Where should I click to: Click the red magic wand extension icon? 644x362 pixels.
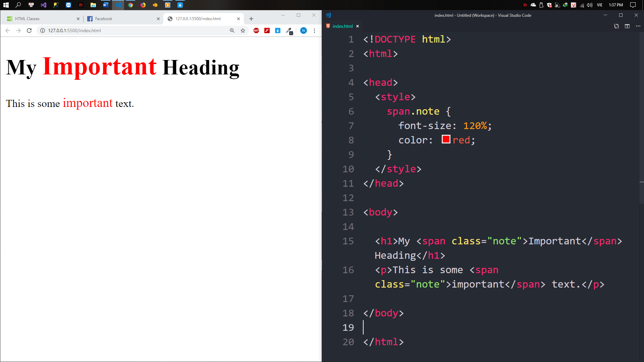click(267, 31)
